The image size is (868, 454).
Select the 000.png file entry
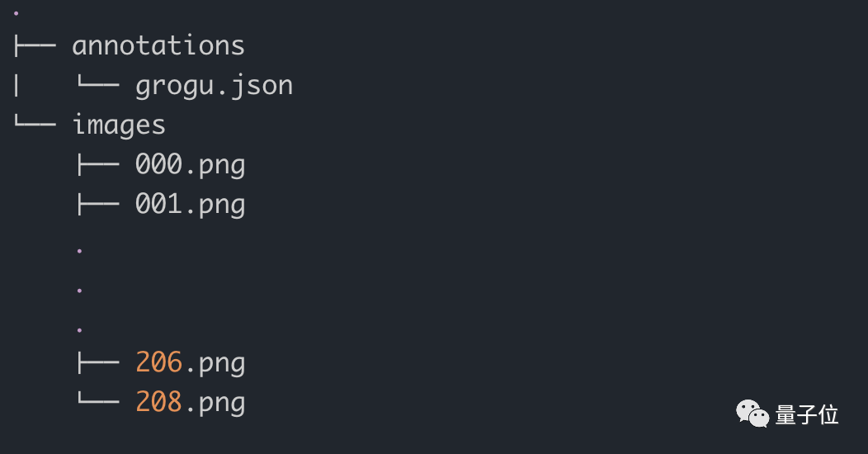pos(191,165)
